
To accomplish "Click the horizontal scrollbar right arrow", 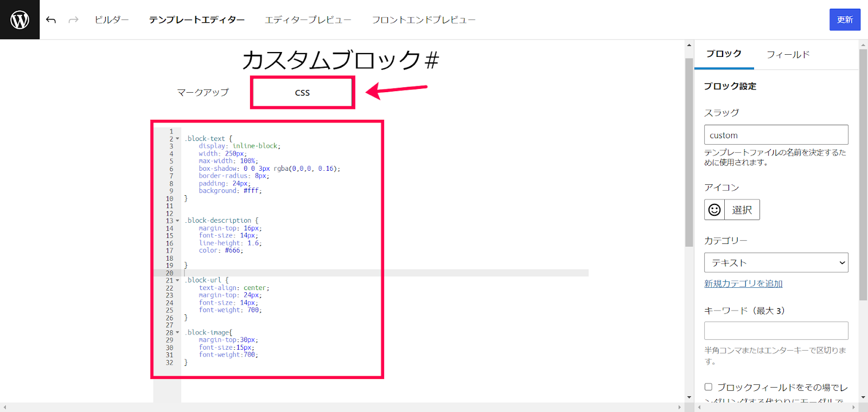I will click(x=679, y=407).
